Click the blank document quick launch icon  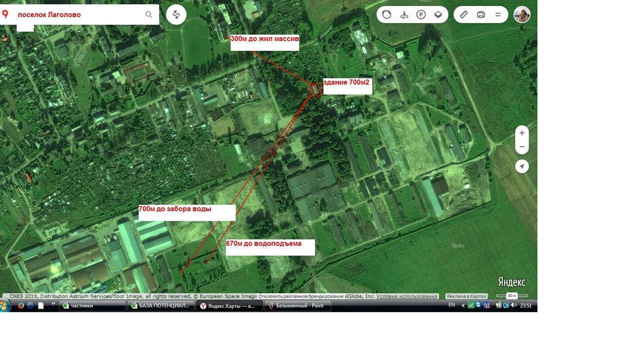click(x=41, y=305)
